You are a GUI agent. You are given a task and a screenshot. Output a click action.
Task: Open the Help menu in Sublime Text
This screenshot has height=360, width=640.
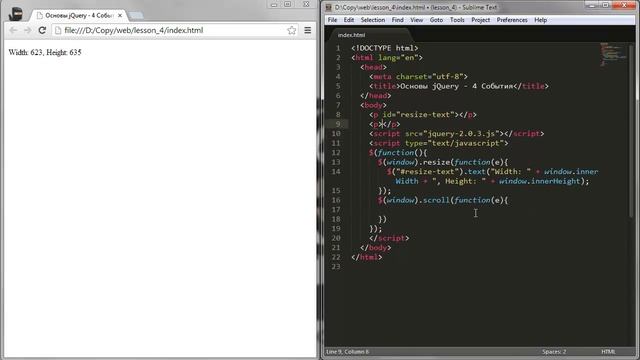coord(540,20)
